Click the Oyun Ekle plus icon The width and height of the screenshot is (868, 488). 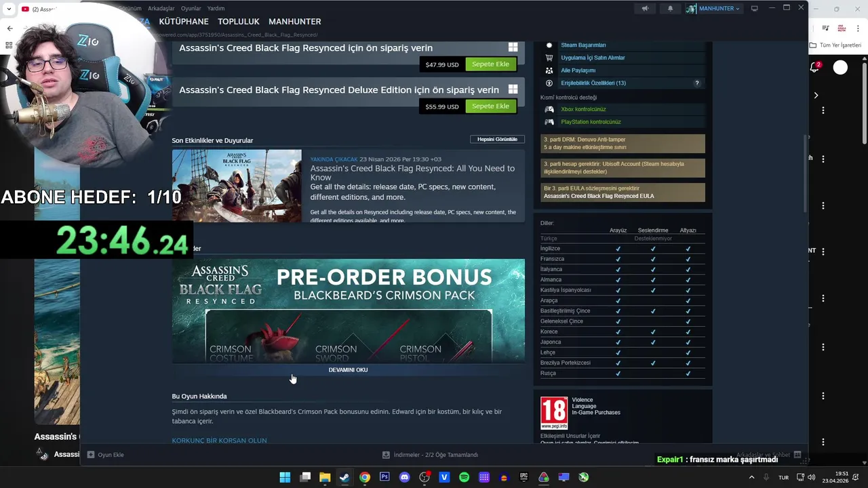[x=90, y=455]
